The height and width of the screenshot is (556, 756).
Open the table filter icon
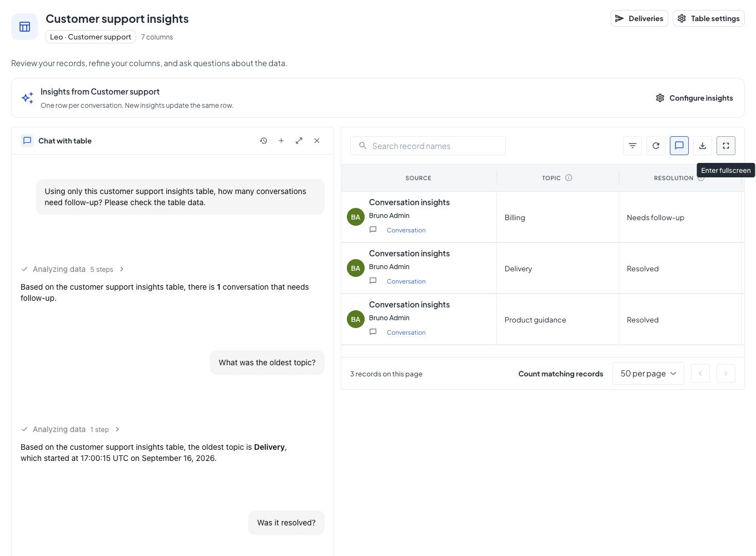633,146
